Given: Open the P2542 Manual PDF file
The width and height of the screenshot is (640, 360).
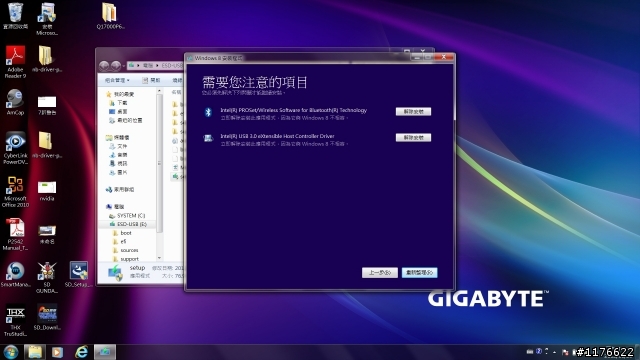Looking at the screenshot, I should point(16,235).
